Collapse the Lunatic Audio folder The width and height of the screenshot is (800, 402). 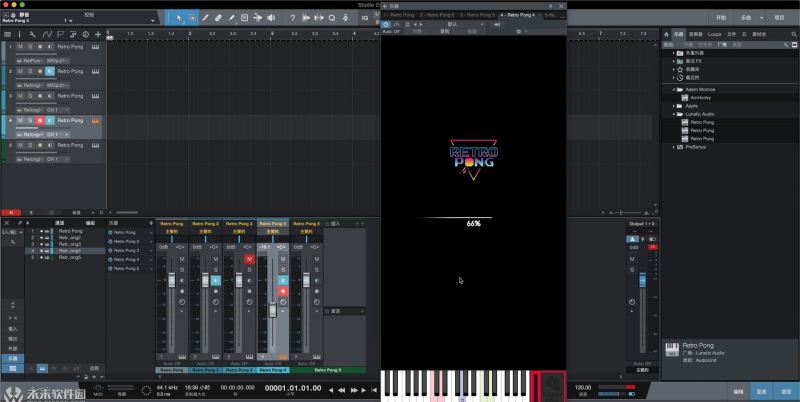coord(674,114)
